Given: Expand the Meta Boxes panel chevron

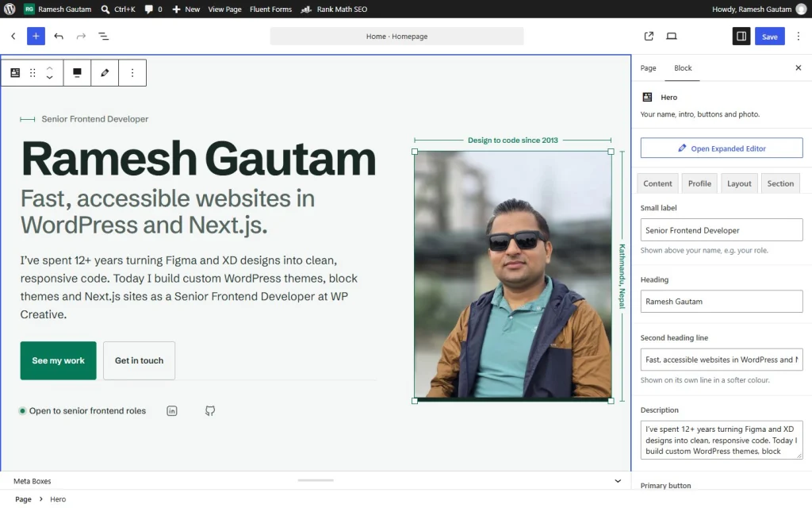Looking at the screenshot, I should coord(617,481).
